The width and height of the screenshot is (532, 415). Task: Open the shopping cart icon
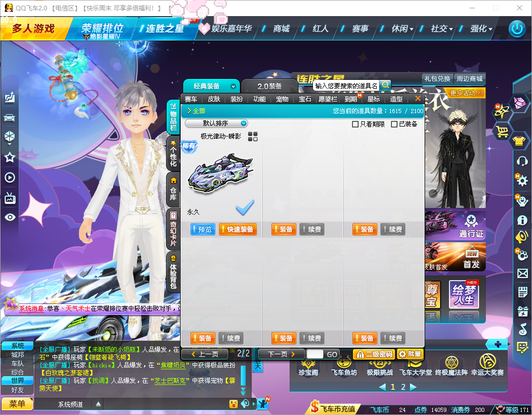click(x=502, y=132)
